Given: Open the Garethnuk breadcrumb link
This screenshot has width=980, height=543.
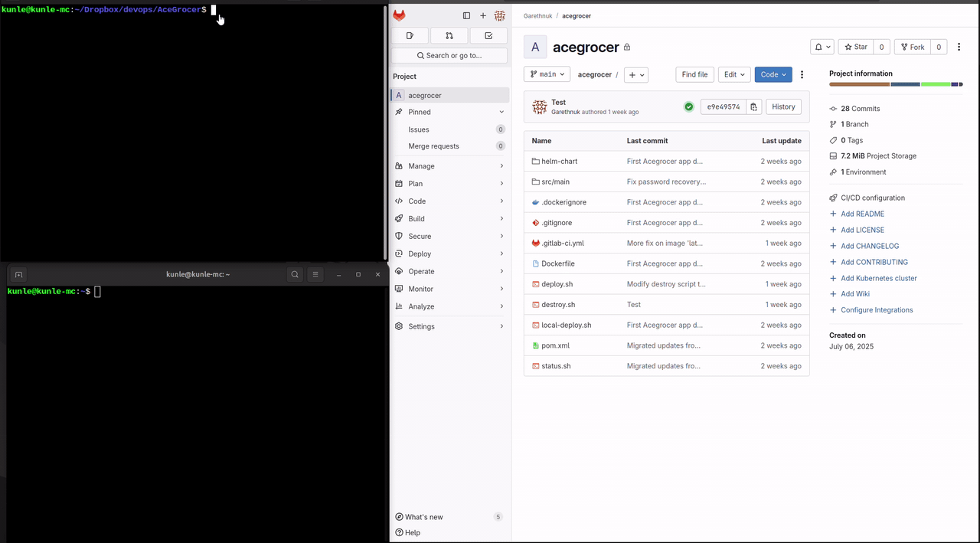Looking at the screenshot, I should coord(537,16).
